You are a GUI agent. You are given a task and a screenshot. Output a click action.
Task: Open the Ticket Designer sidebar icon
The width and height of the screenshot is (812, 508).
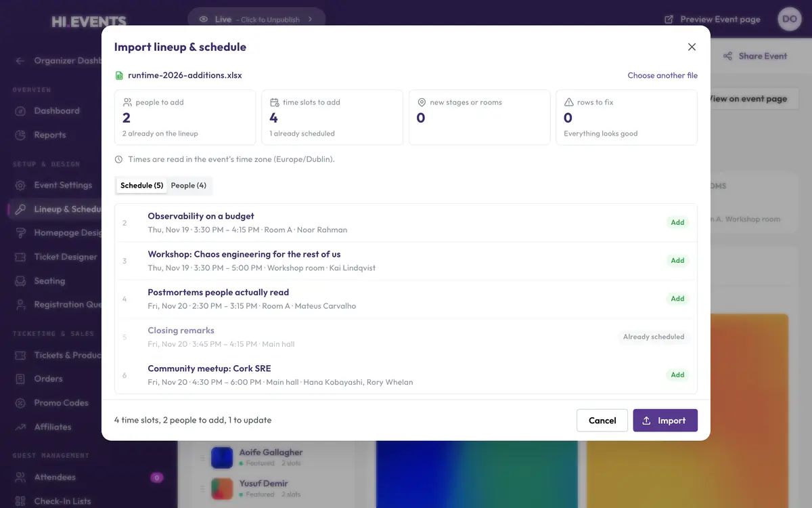coord(21,257)
